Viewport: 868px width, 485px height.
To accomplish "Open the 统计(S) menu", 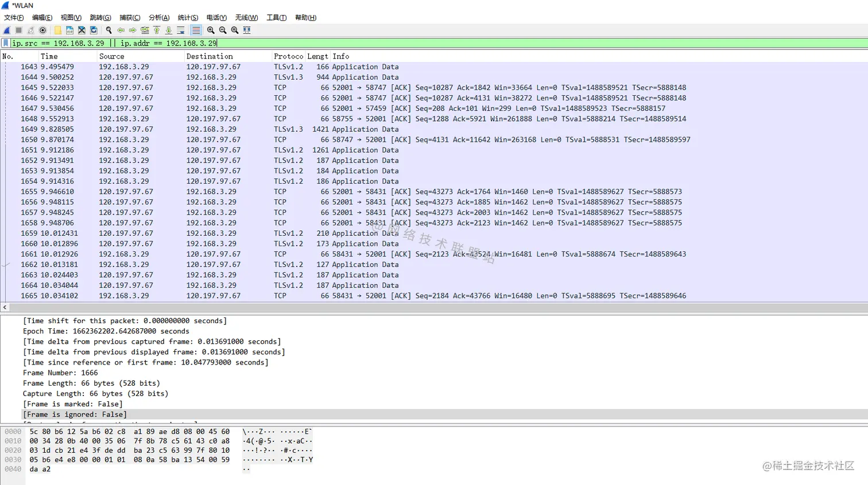I will click(x=188, y=18).
